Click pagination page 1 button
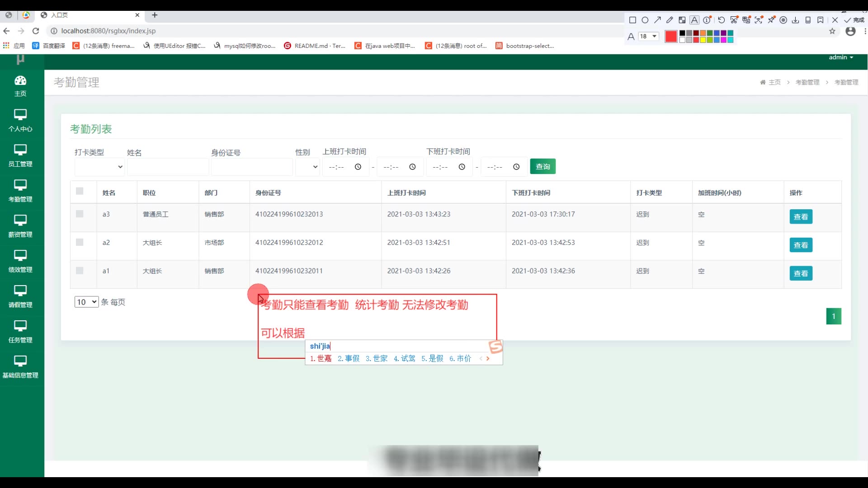The image size is (868, 488). point(834,316)
